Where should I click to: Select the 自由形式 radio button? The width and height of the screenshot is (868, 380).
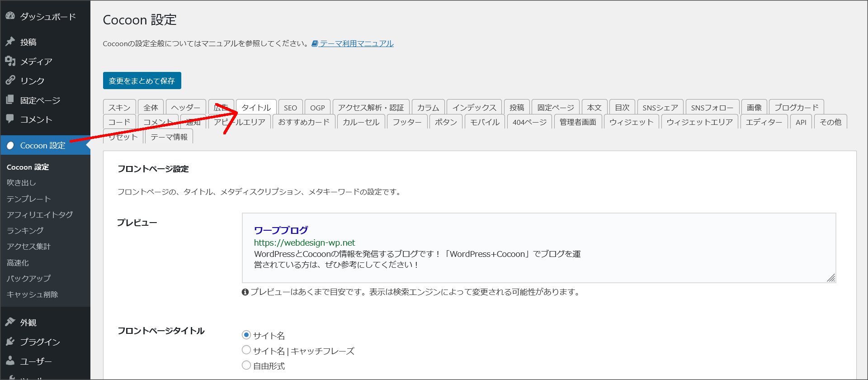coord(246,365)
